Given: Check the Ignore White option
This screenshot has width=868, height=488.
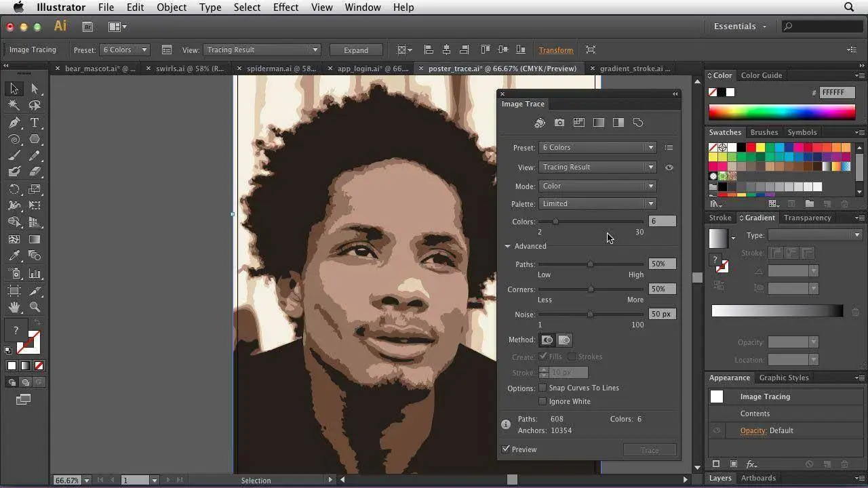Looking at the screenshot, I should click(x=542, y=401).
